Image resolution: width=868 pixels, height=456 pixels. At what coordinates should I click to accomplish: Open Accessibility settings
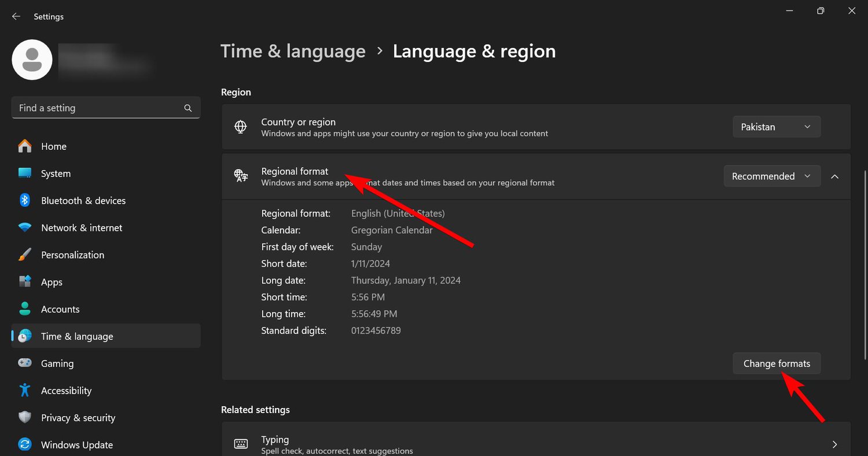click(66, 391)
